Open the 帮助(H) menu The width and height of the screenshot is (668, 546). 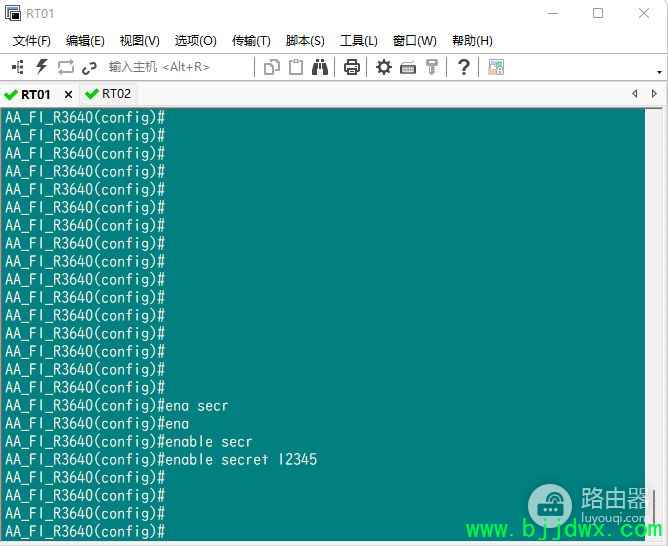click(x=472, y=41)
